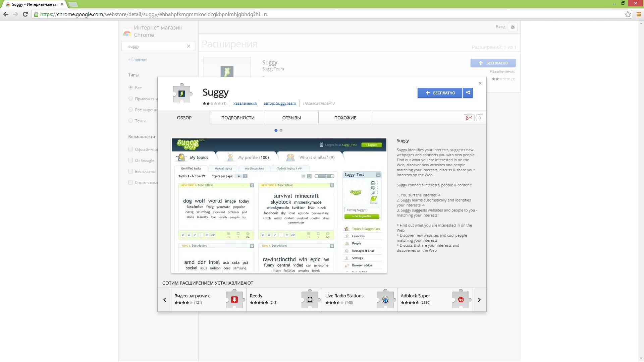Open the Adblock Super title
The width and height of the screenshot is (644, 362).
pyautogui.click(x=415, y=296)
